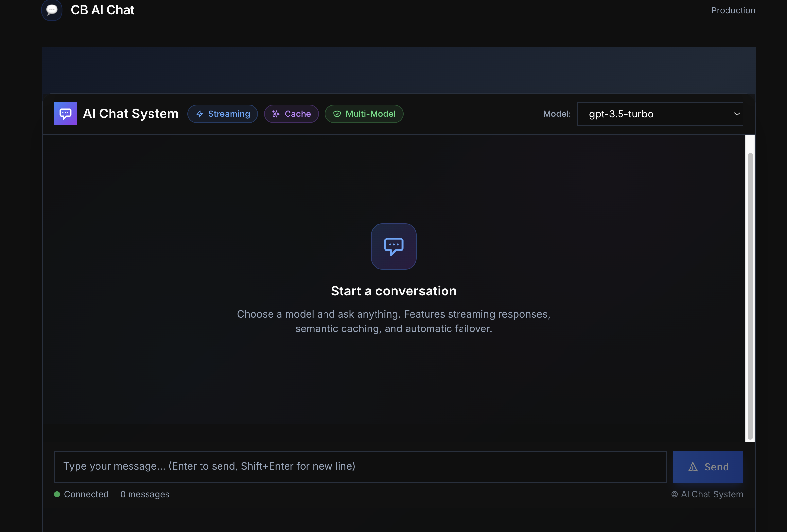Image resolution: width=787 pixels, height=532 pixels.
Task: Click the CB AI Chat logo icon
Action: tap(51, 10)
